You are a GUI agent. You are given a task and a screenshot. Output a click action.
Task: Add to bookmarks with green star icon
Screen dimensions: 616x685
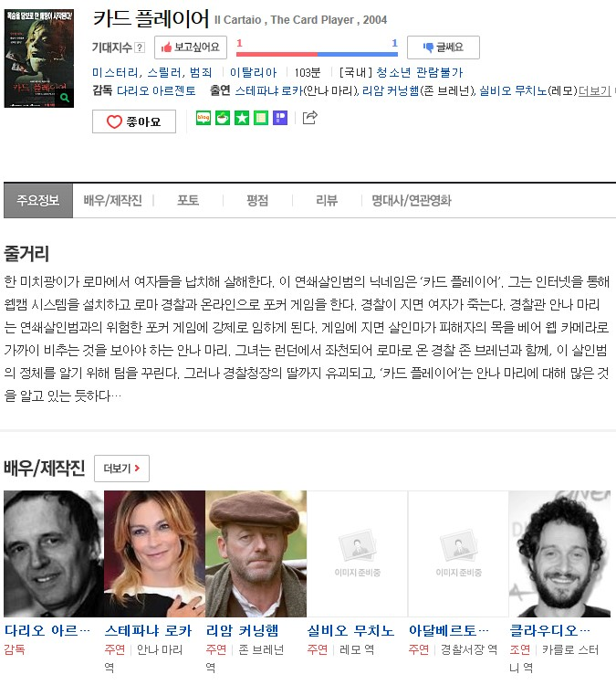[x=242, y=118]
